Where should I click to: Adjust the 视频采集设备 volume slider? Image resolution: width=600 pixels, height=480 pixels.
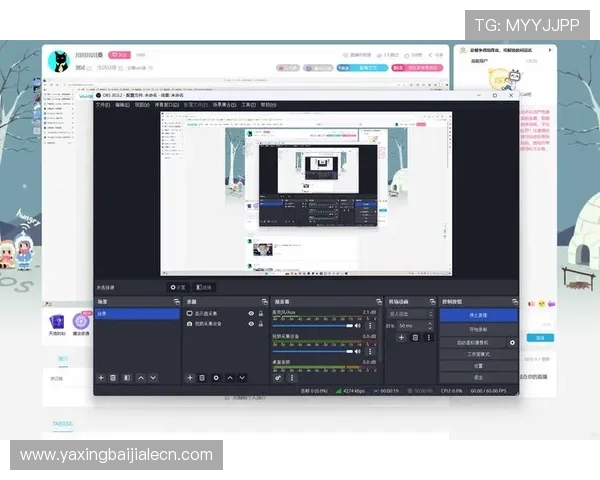tap(313, 351)
